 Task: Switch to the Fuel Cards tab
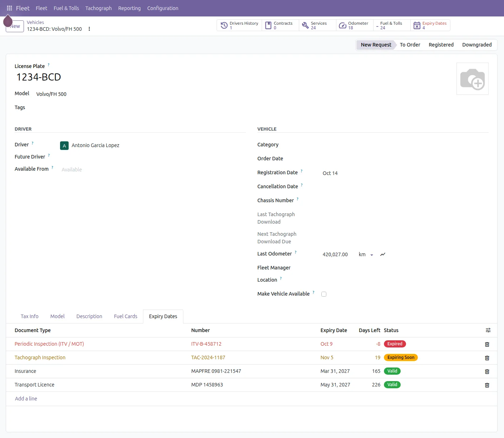coord(125,316)
